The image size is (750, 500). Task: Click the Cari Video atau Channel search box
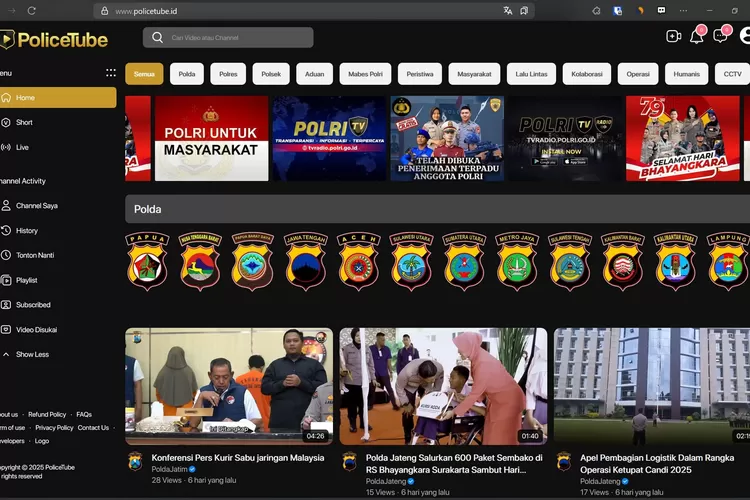228,38
